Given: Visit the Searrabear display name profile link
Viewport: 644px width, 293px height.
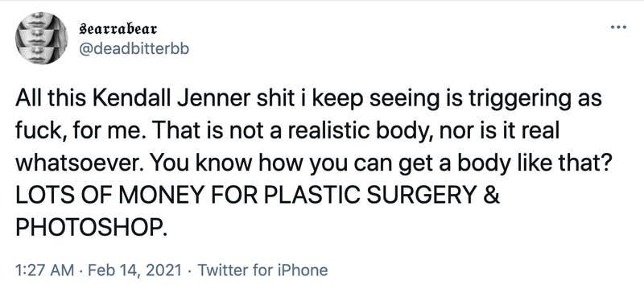Looking at the screenshot, I should pyautogui.click(x=118, y=30).
